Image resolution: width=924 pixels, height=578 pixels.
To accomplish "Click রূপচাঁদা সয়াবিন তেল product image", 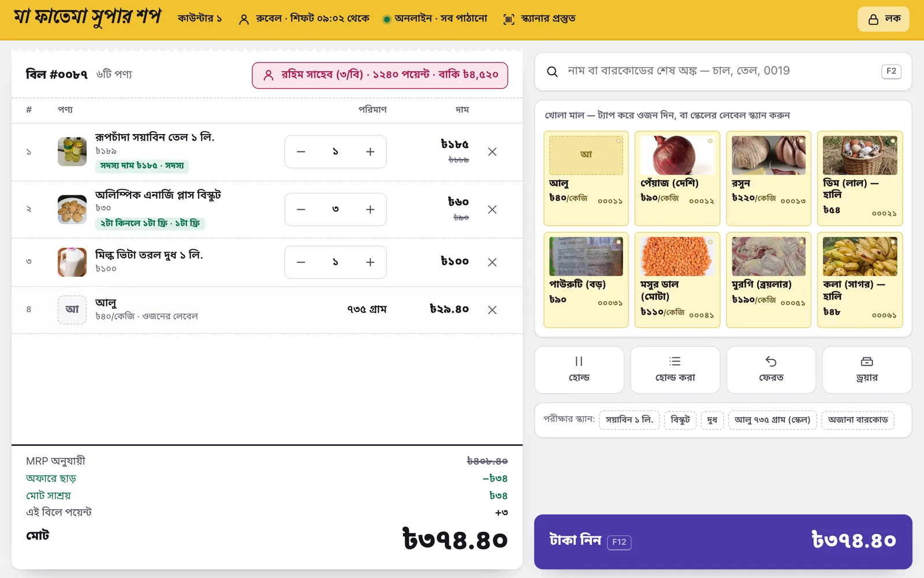I will (x=72, y=151).
